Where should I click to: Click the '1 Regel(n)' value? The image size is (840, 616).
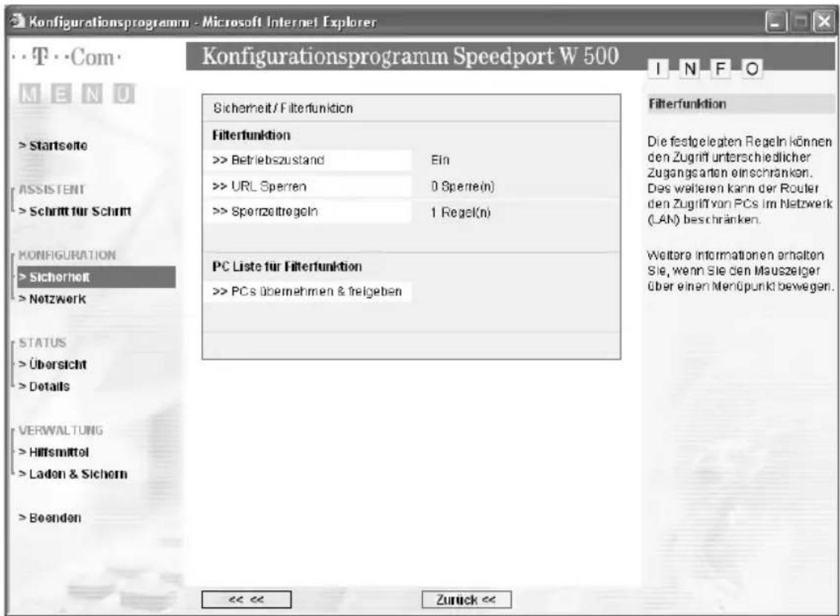tap(461, 212)
